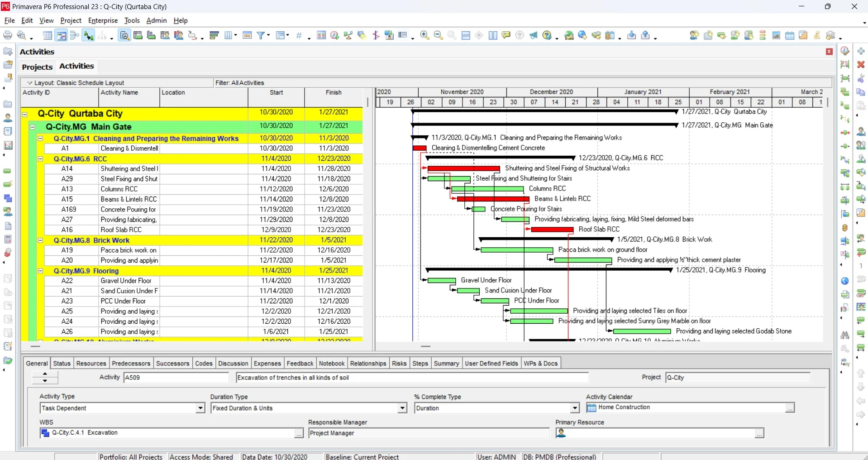Click the Import toolbar icon

(632, 35)
